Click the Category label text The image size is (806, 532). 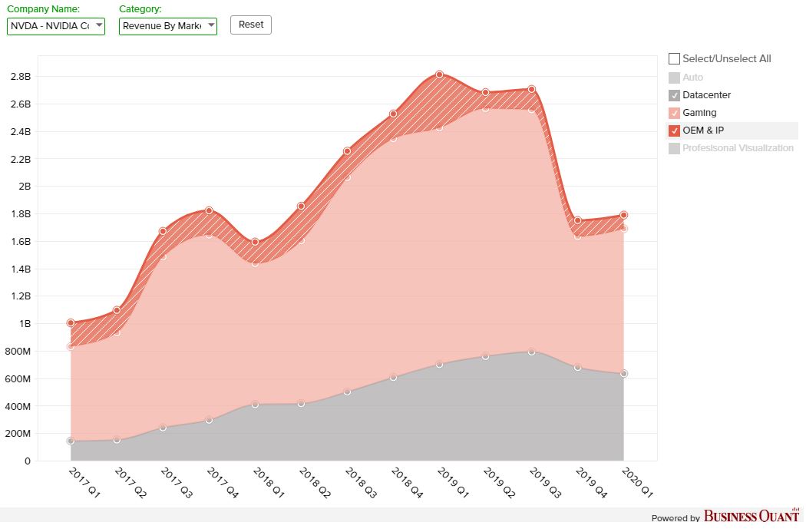pos(140,8)
